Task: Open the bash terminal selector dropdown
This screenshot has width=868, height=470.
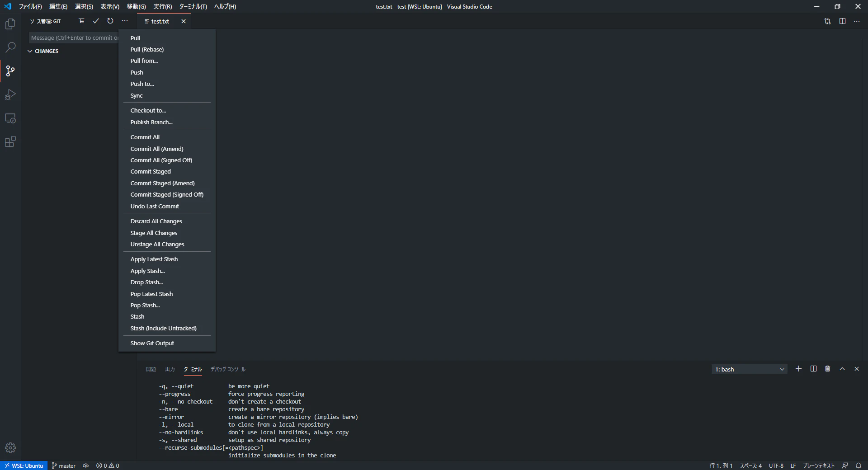Action: [750, 369]
